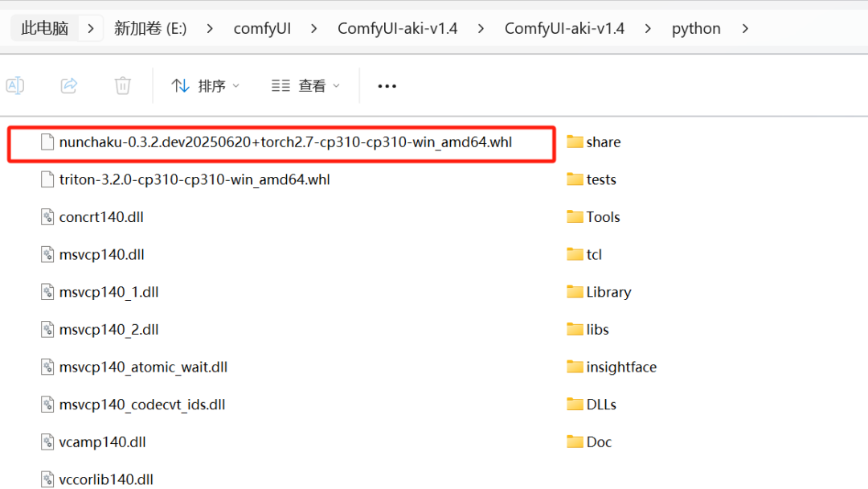Expand chevron after python breadcrumb
Image resolution: width=868 pixels, height=489 pixels.
click(x=745, y=28)
